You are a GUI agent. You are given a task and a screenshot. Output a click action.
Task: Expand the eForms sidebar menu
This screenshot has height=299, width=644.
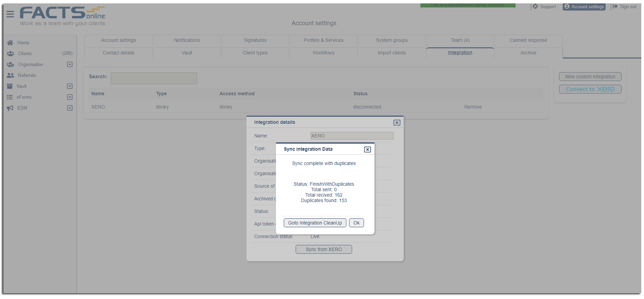pos(70,97)
